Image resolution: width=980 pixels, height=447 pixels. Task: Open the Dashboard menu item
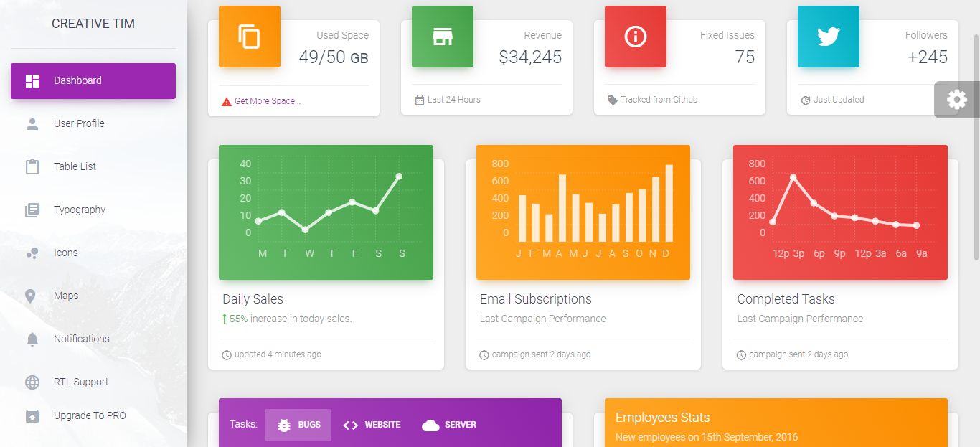coord(93,80)
